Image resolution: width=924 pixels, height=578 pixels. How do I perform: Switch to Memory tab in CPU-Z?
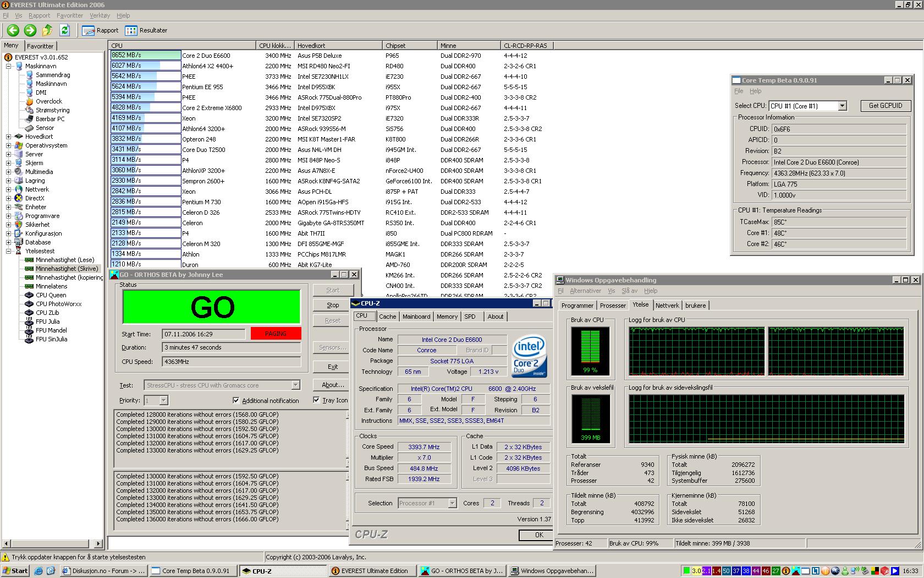(x=447, y=317)
